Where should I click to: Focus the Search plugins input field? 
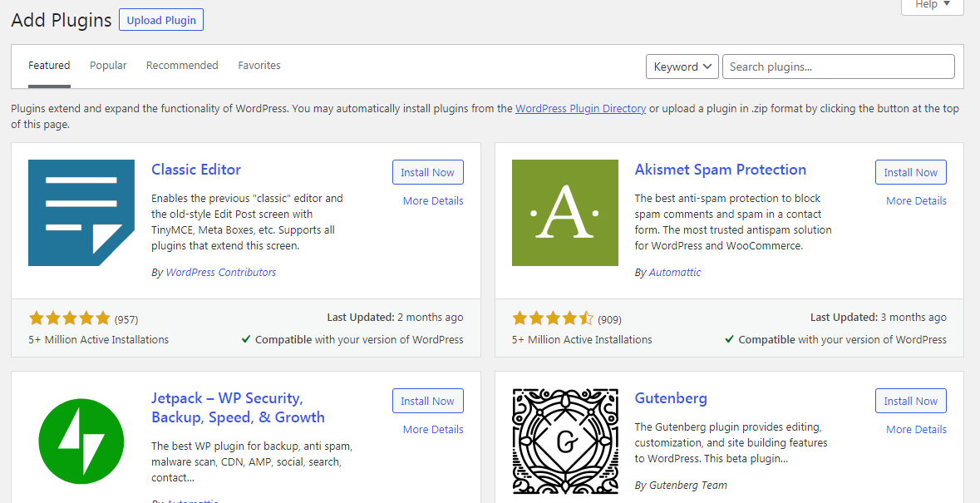point(838,67)
